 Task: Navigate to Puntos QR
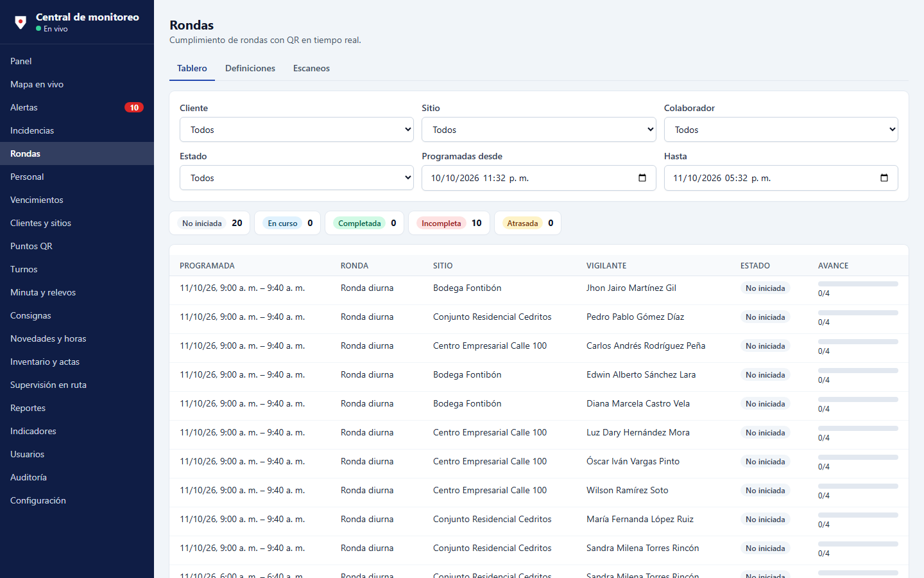[x=77, y=246]
